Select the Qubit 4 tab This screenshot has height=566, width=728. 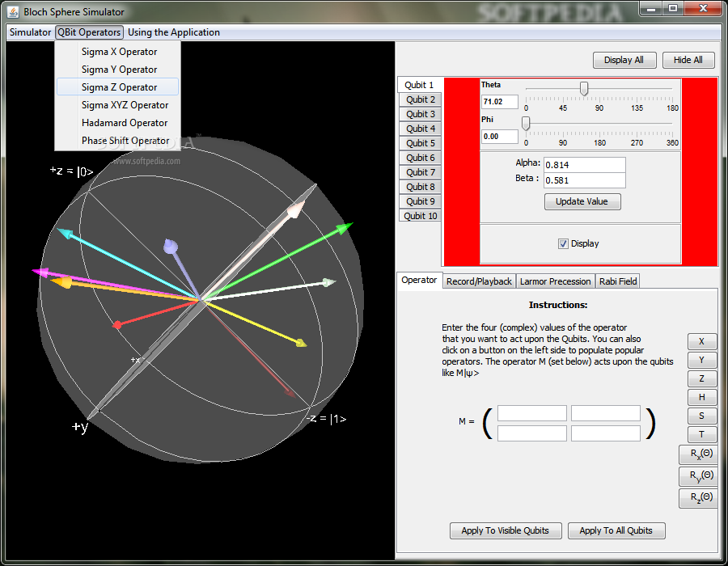(x=420, y=129)
